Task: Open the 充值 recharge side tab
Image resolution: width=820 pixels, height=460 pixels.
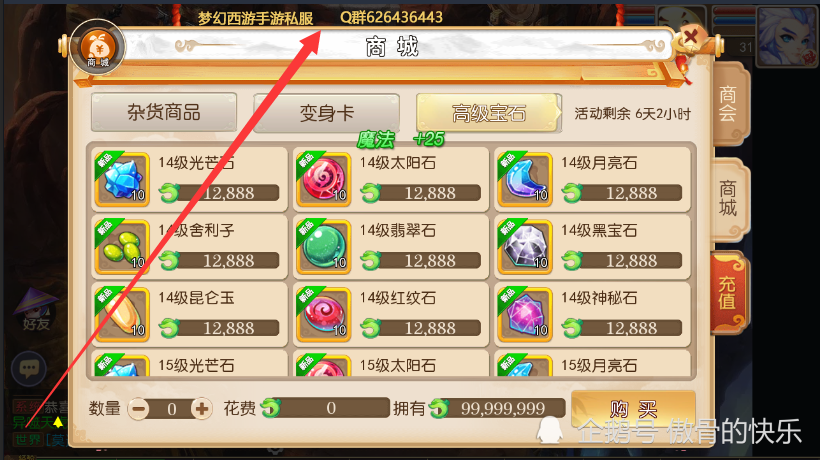Action: (x=728, y=293)
